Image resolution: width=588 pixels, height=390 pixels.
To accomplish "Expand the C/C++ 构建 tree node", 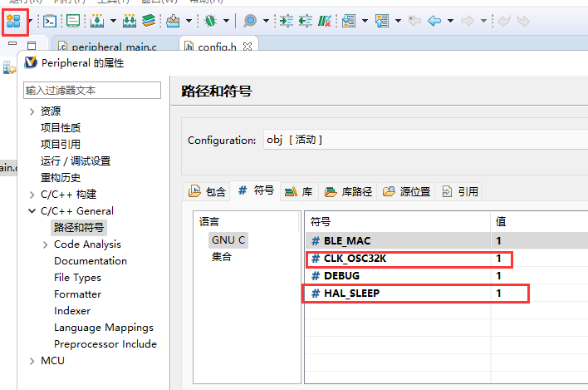I will pos(32,195).
